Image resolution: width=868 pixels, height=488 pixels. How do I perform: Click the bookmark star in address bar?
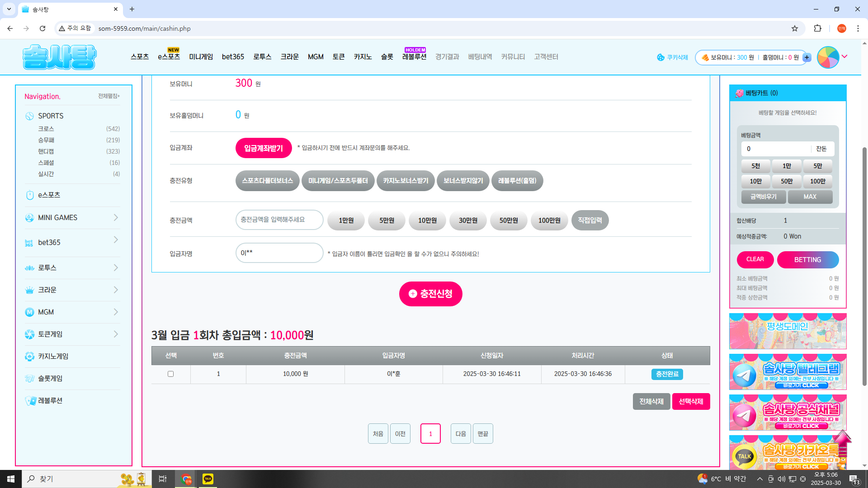pyautogui.click(x=795, y=28)
